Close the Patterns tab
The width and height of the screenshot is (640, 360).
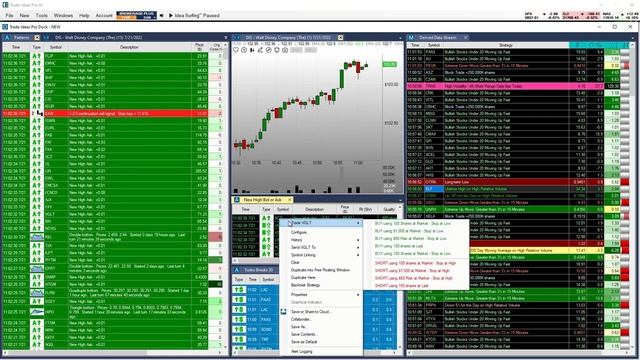37,38
